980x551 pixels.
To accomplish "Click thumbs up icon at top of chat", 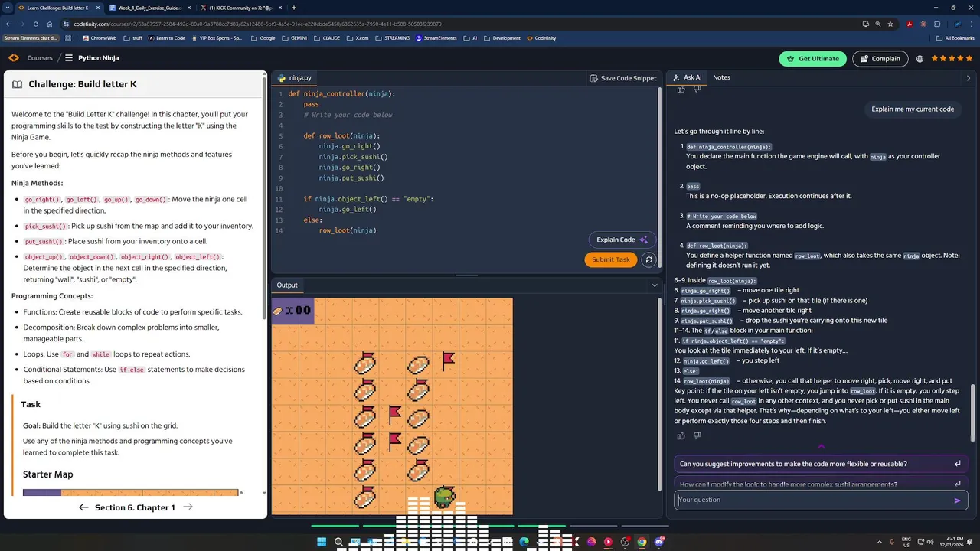I will (x=681, y=90).
